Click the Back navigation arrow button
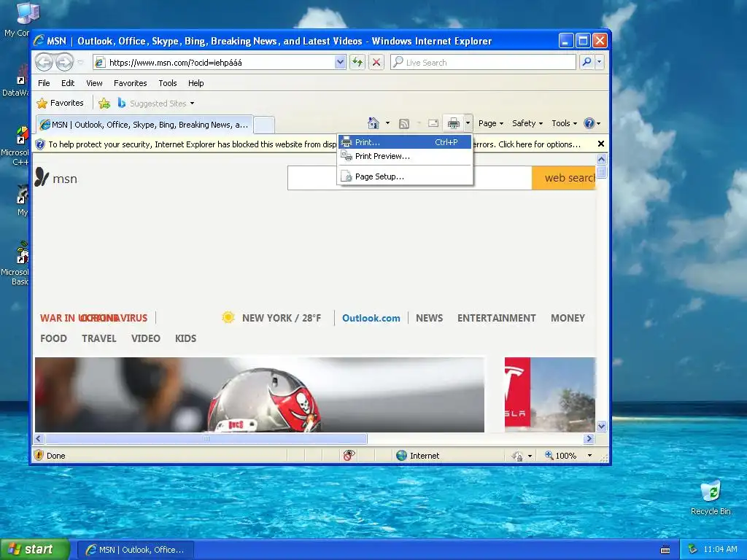The width and height of the screenshot is (747, 560). [x=44, y=62]
